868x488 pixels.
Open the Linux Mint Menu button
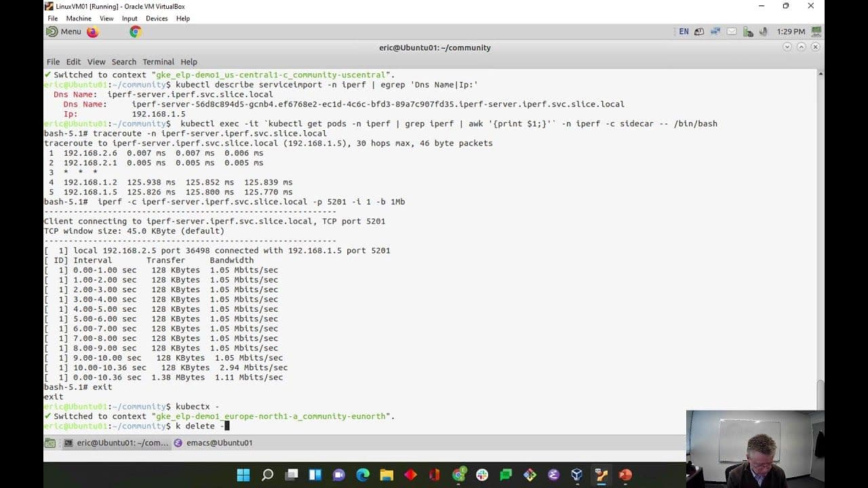coord(64,32)
